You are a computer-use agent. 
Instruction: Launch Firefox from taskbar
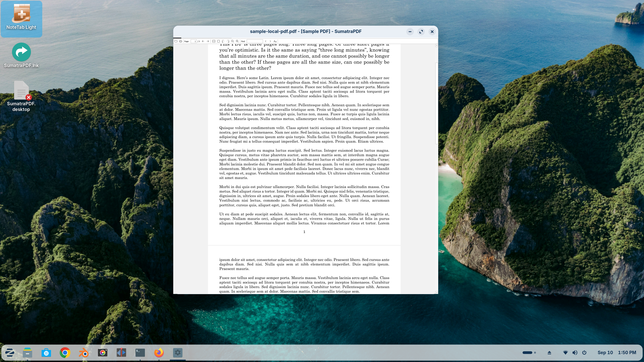pos(159,352)
